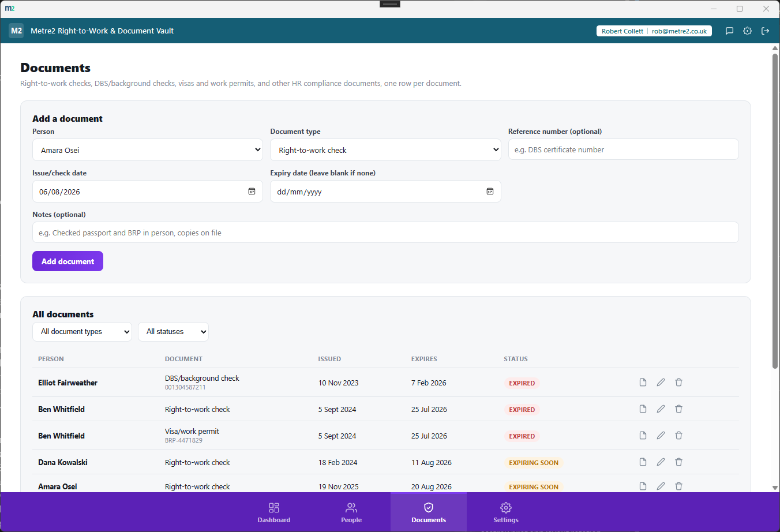The height and width of the screenshot is (532, 780).
Task: Edit Ben Whitfield's Visa/work permit row
Action: [x=661, y=436]
